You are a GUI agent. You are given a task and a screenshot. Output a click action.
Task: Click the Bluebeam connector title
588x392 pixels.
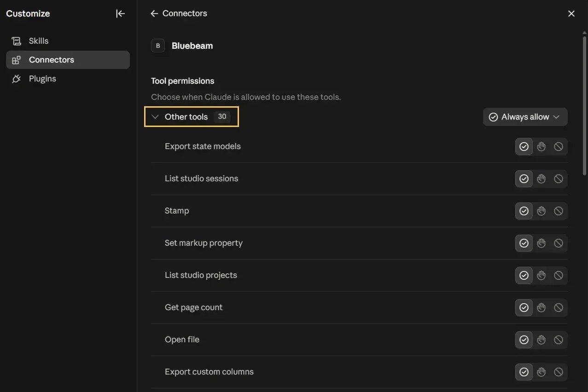(x=192, y=46)
